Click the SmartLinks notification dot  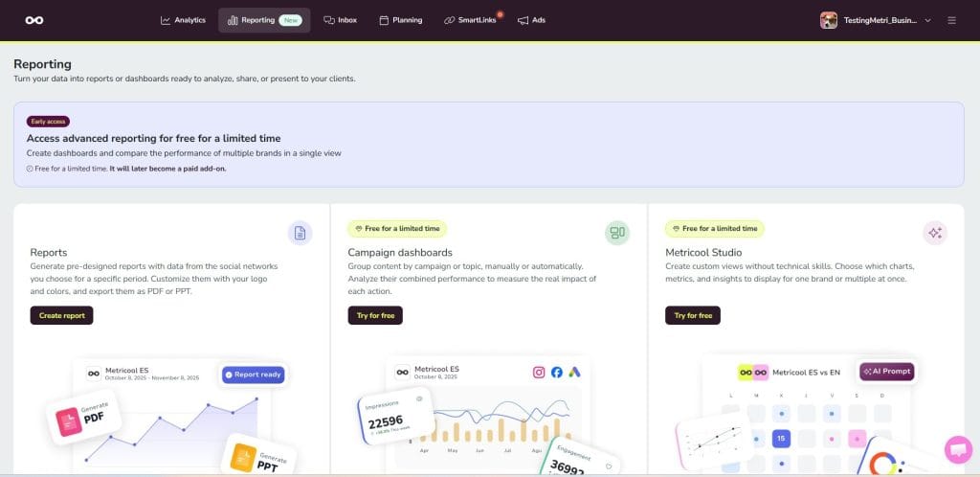(500, 13)
